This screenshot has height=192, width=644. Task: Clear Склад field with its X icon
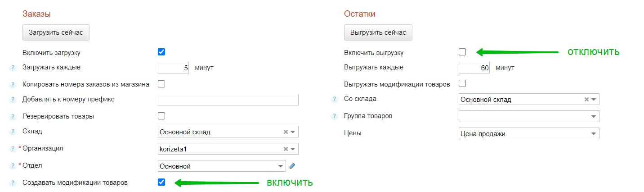[x=286, y=132]
